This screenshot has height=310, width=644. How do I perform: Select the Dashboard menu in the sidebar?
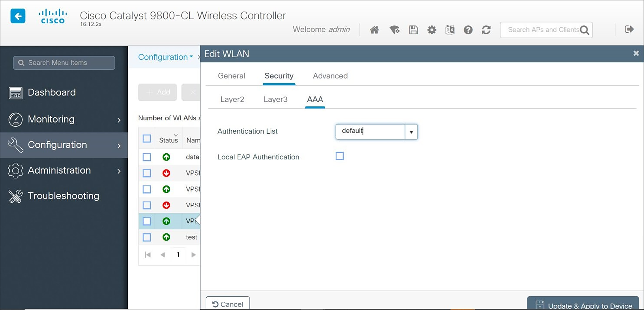pyautogui.click(x=52, y=92)
